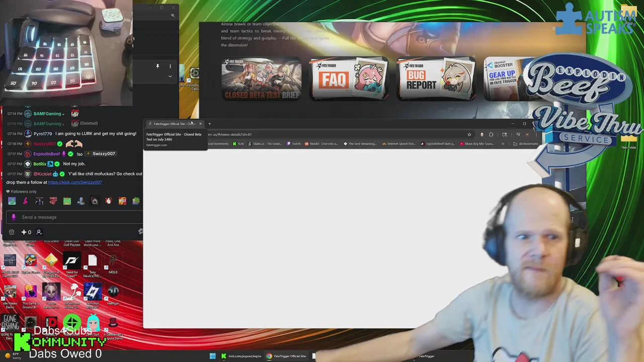644x362 pixels.
Task: Click the pin icon in the dark window
Action: point(157,66)
